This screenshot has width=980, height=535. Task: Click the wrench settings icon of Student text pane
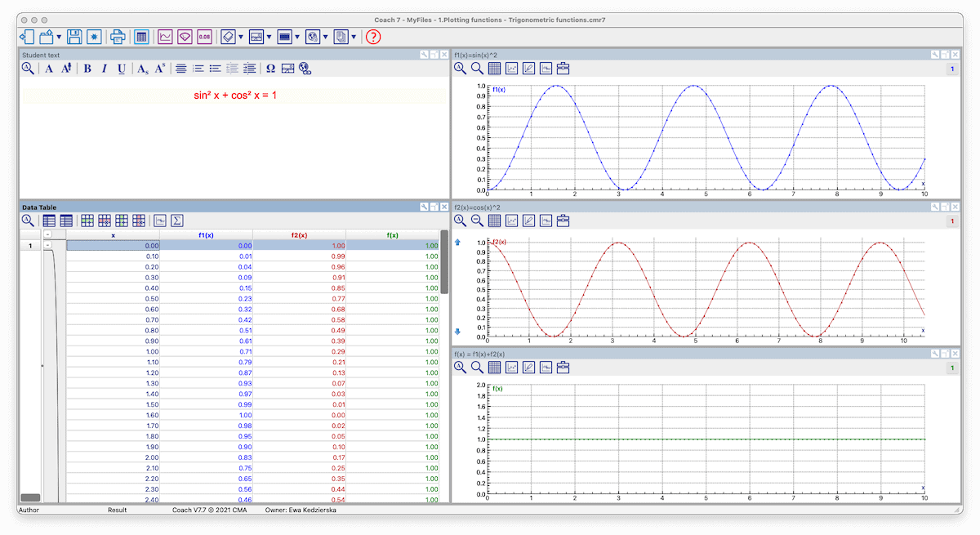(x=424, y=55)
